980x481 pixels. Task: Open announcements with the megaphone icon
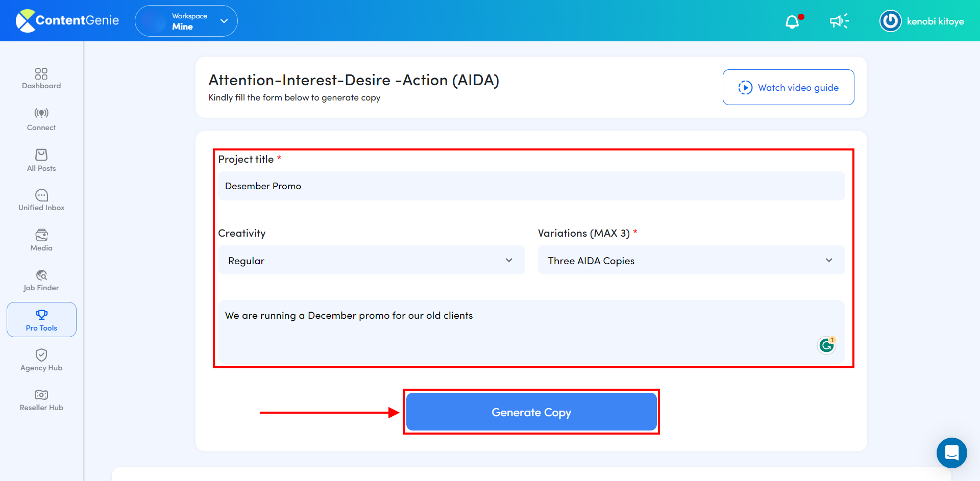click(839, 21)
